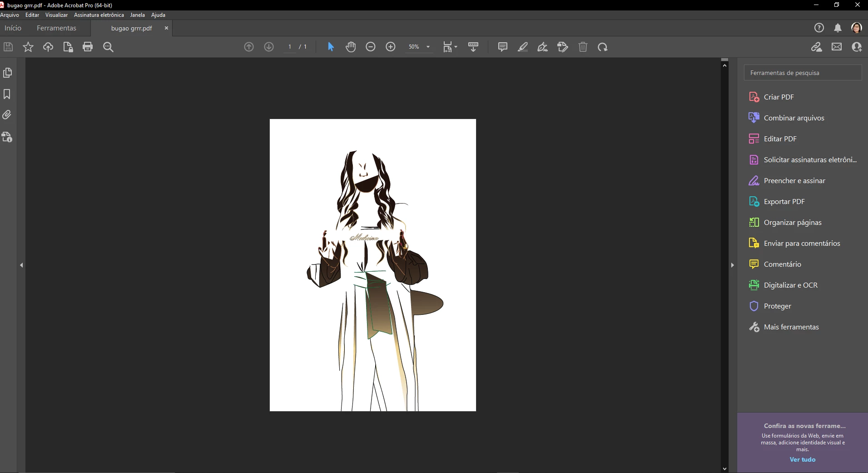Click the keyboard-shaped toolbar icon
This screenshot has height=473, width=868.
(x=473, y=47)
